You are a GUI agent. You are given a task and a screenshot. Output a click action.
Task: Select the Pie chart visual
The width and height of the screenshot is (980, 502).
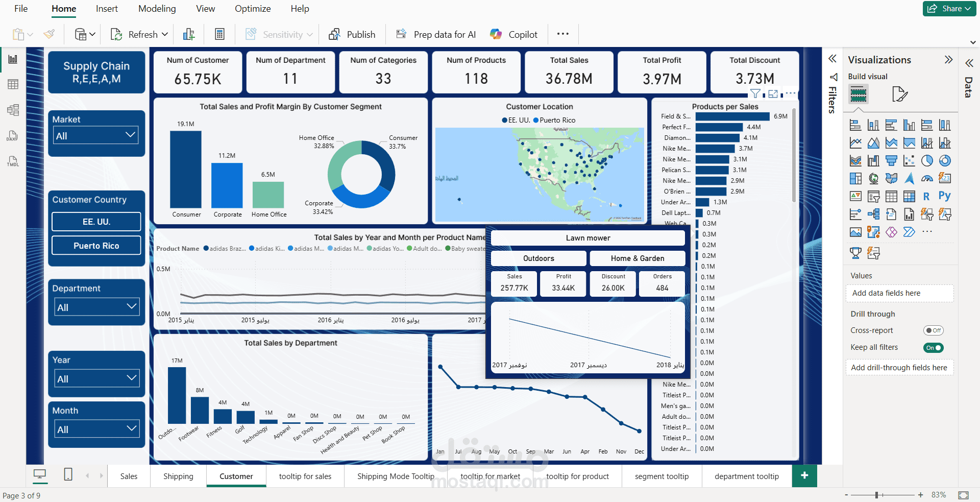[x=927, y=161]
